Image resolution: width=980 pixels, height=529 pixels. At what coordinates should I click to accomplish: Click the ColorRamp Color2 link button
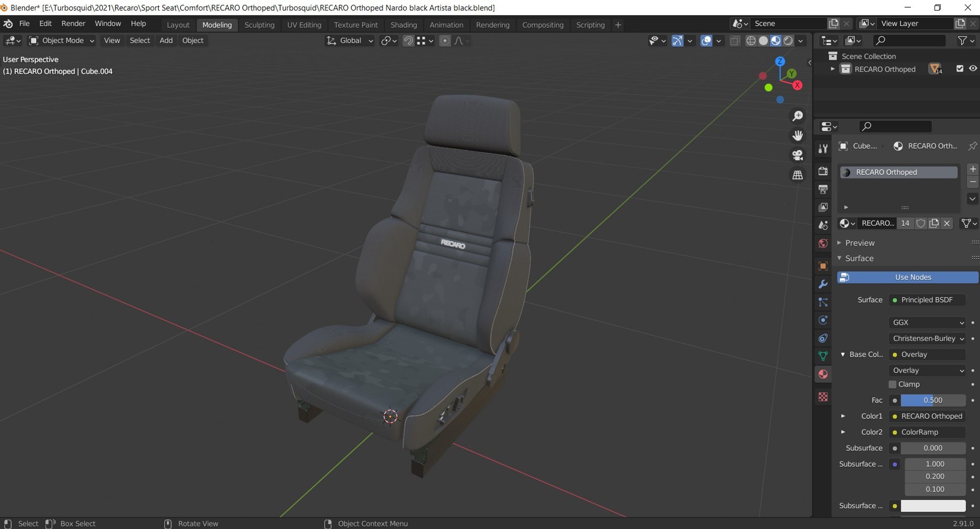(927, 432)
